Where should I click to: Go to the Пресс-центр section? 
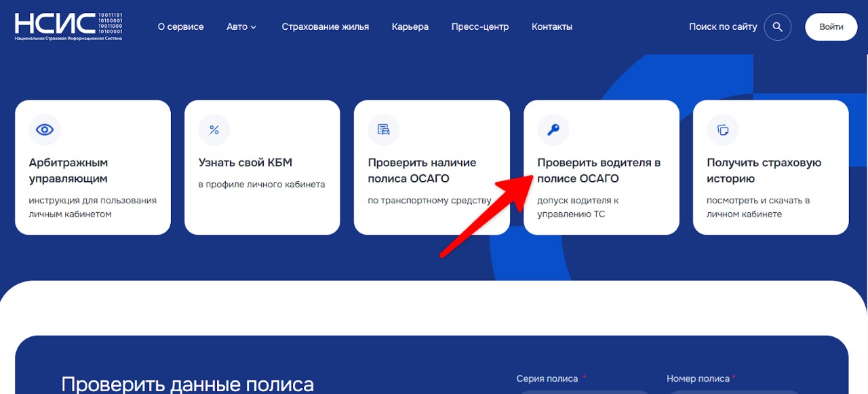(x=479, y=26)
